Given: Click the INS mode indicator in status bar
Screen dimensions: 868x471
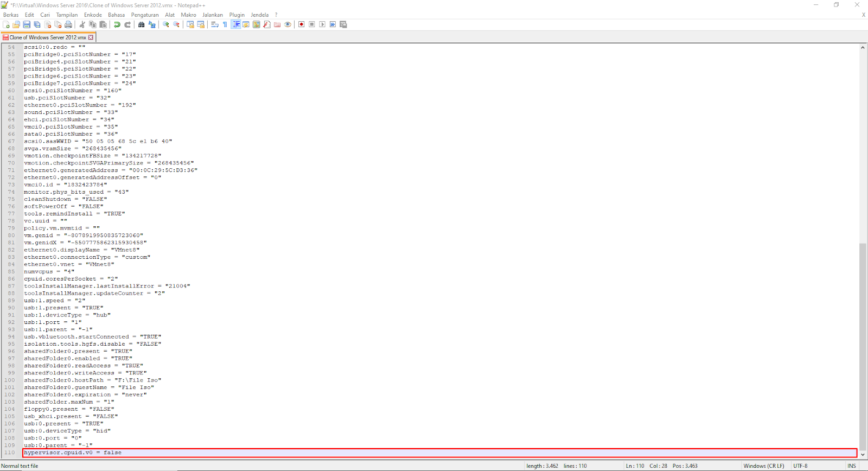Looking at the screenshot, I should tap(852, 466).
